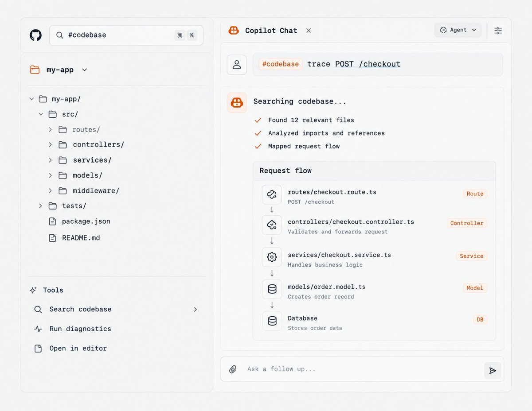Send the message with the arrow button
The height and width of the screenshot is (411, 532).
point(493,371)
